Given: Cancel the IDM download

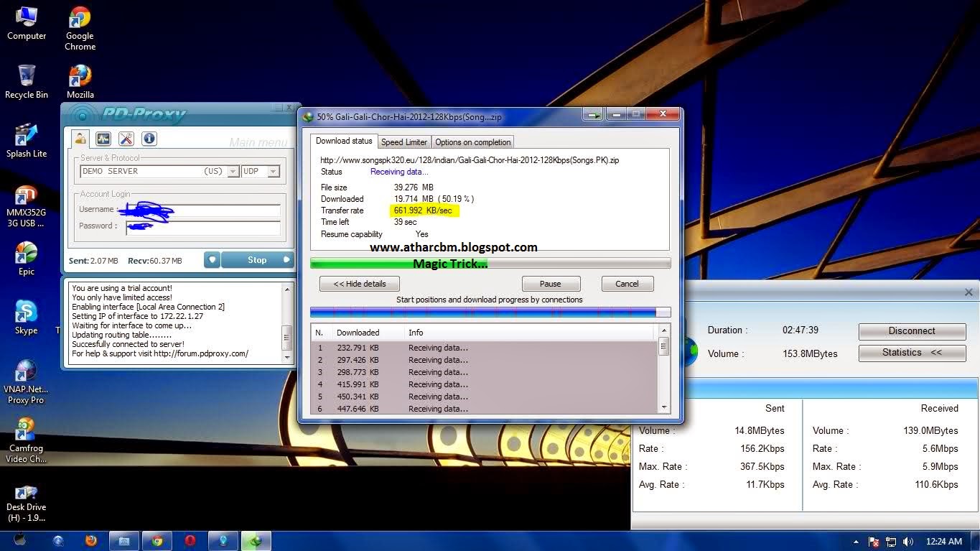Looking at the screenshot, I should [627, 284].
